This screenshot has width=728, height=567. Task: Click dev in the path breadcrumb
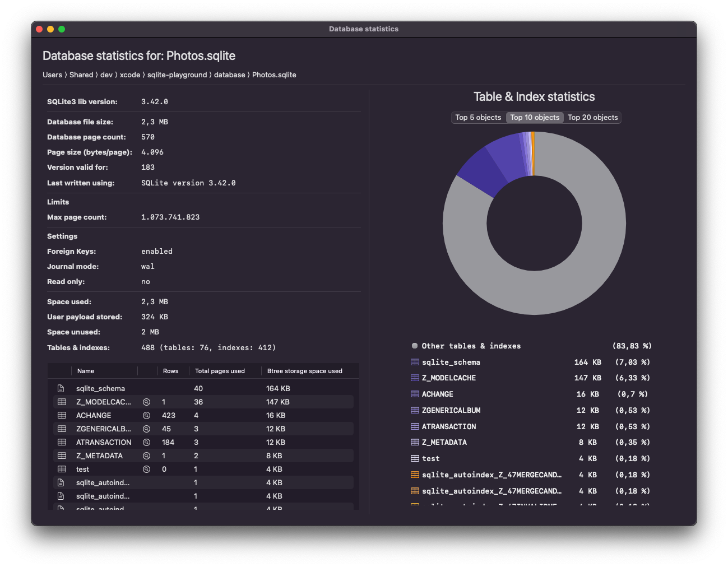click(106, 75)
